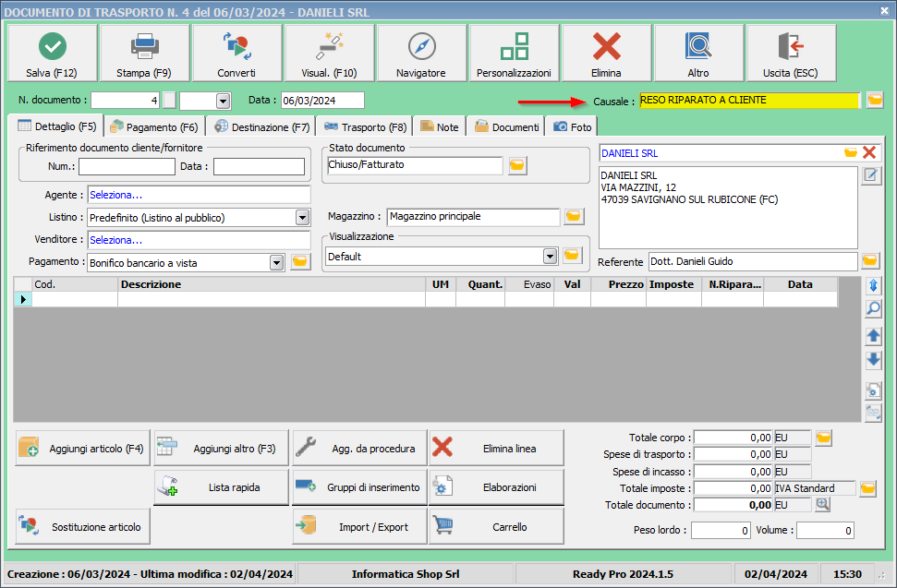Save the document with Salva (F12)
897x588 pixels.
[x=52, y=54]
